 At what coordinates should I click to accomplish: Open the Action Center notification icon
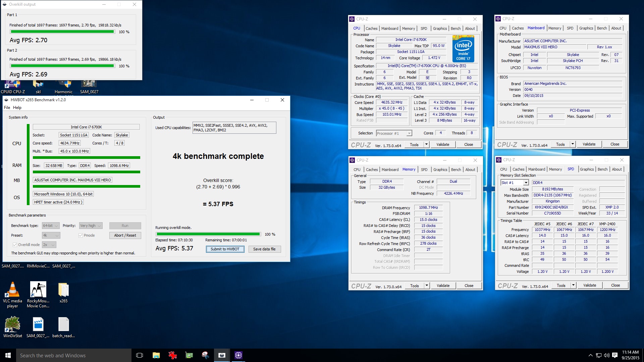(x=615, y=355)
